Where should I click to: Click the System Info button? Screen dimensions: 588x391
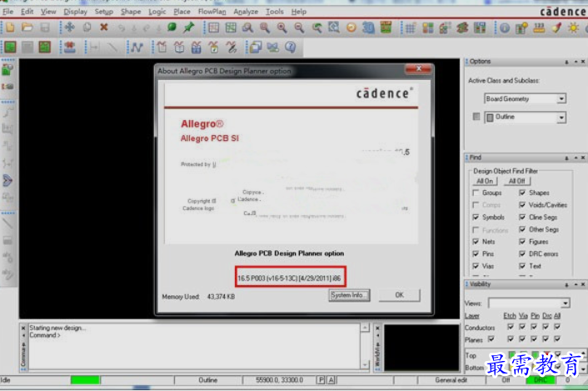click(349, 295)
